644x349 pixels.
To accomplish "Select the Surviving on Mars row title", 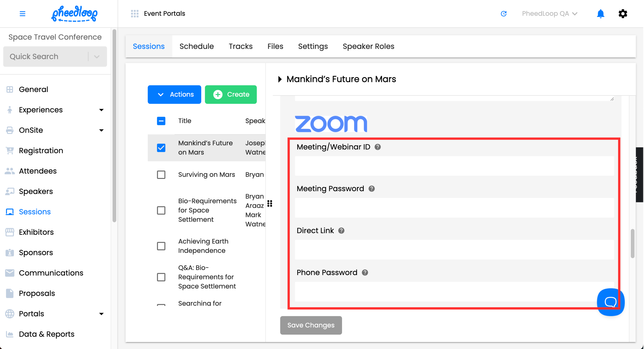I will pyautogui.click(x=207, y=175).
